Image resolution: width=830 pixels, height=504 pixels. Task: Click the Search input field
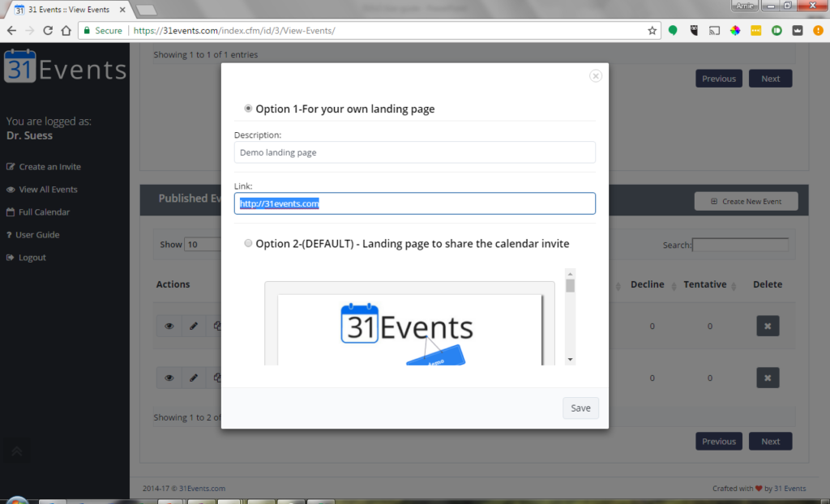(740, 246)
